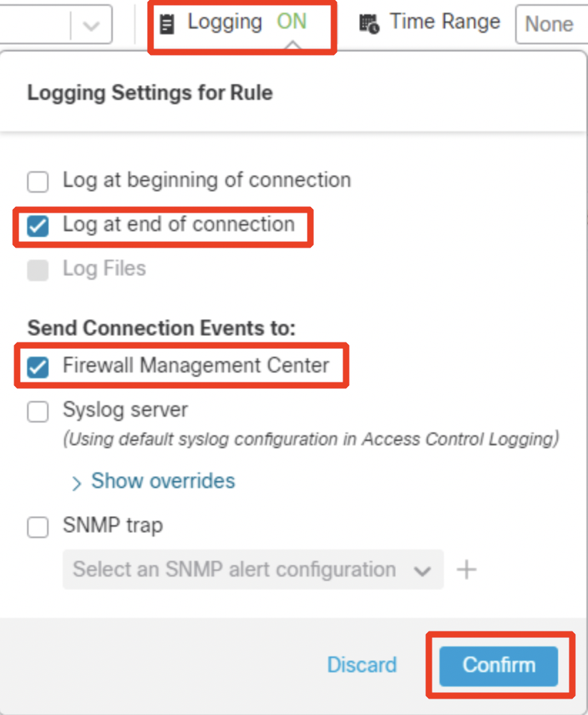The width and height of the screenshot is (588, 715).
Task: Click the plus icon to add SNMP alert
Action: [466, 569]
